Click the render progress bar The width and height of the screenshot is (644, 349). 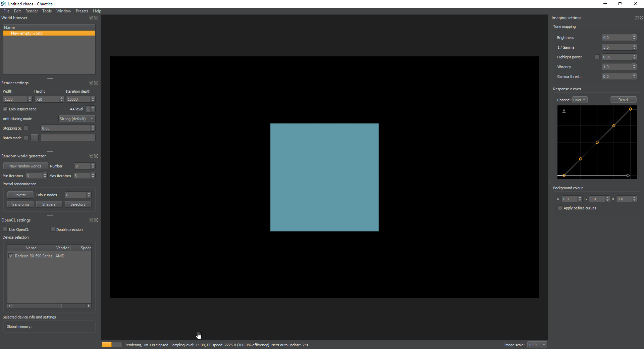pos(112,345)
